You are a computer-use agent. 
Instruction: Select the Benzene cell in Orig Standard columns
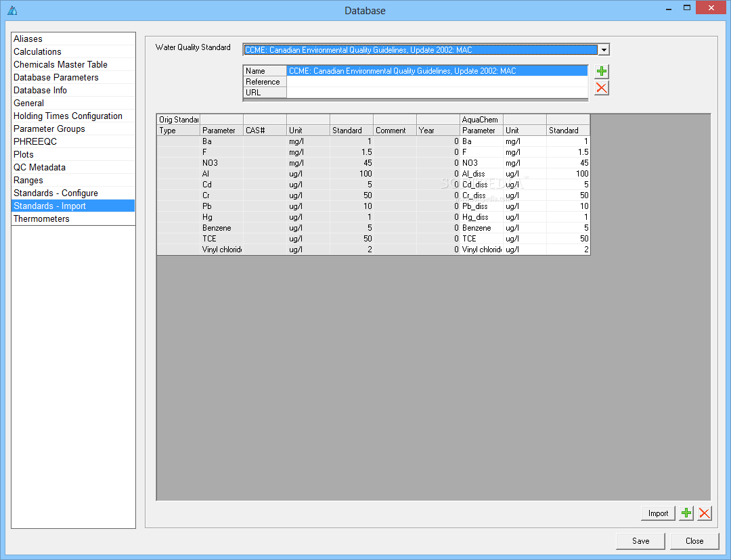pos(221,228)
